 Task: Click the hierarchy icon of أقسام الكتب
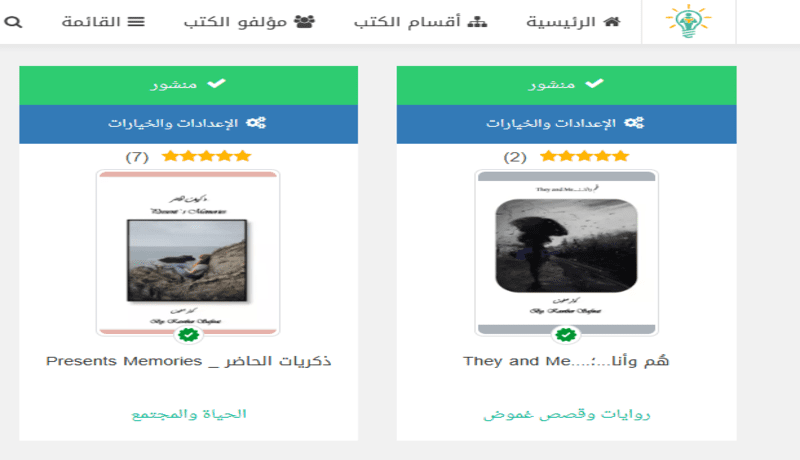(x=477, y=21)
